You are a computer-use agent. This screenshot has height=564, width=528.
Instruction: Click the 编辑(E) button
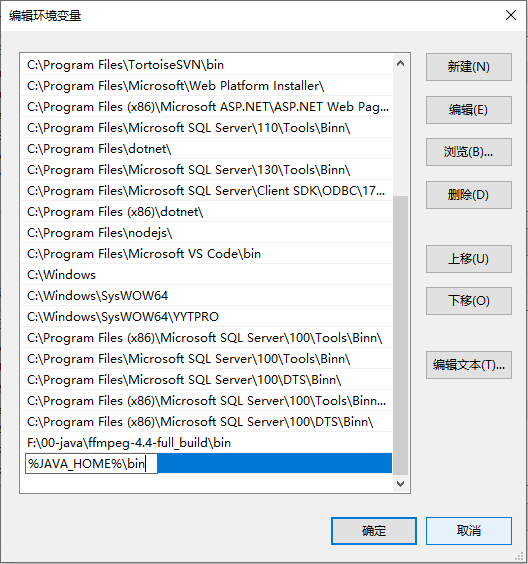click(469, 110)
